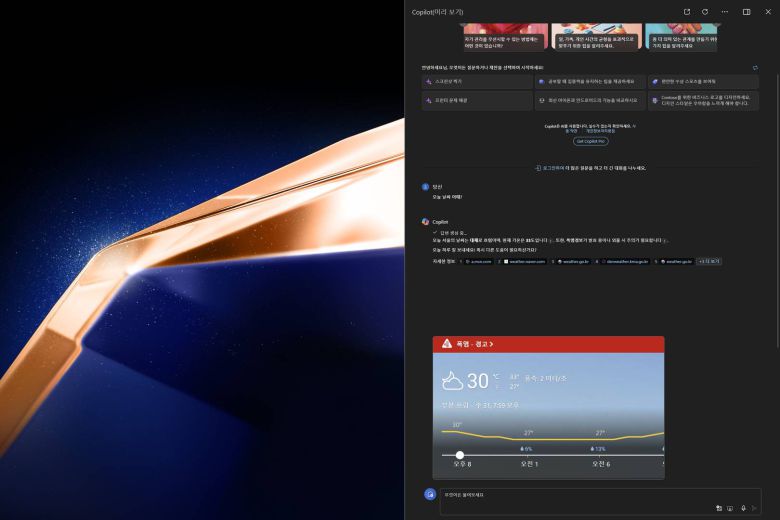Click the refresh icon in Copilot header
This screenshot has height=520, width=780.
tap(705, 12)
